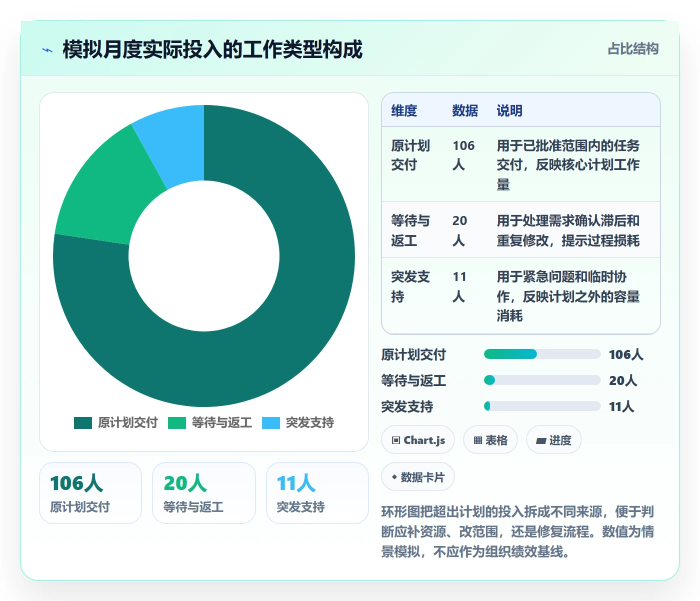Click the dark green 原计划交付 legend swatch
Screen dimensions: 700x601
(83, 423)
